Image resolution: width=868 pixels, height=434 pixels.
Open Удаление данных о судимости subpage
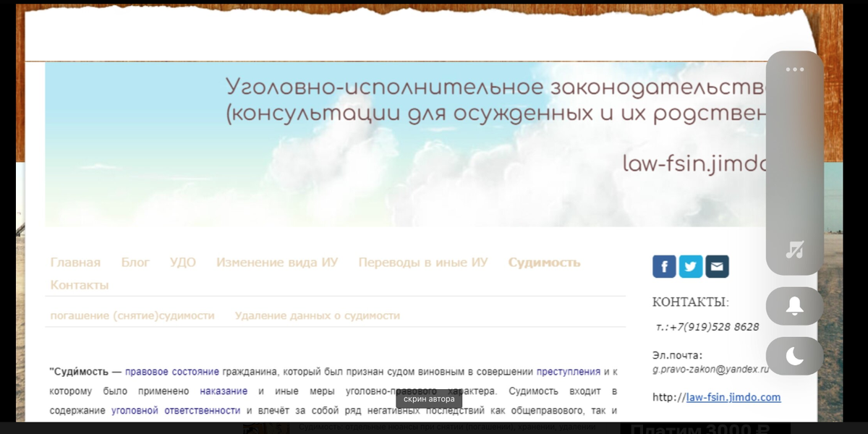[x=317, y=315]
